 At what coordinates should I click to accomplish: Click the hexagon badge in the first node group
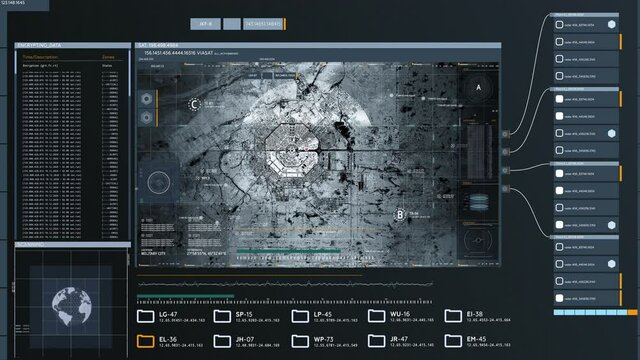pyautogui.click(x=611, y=24)
